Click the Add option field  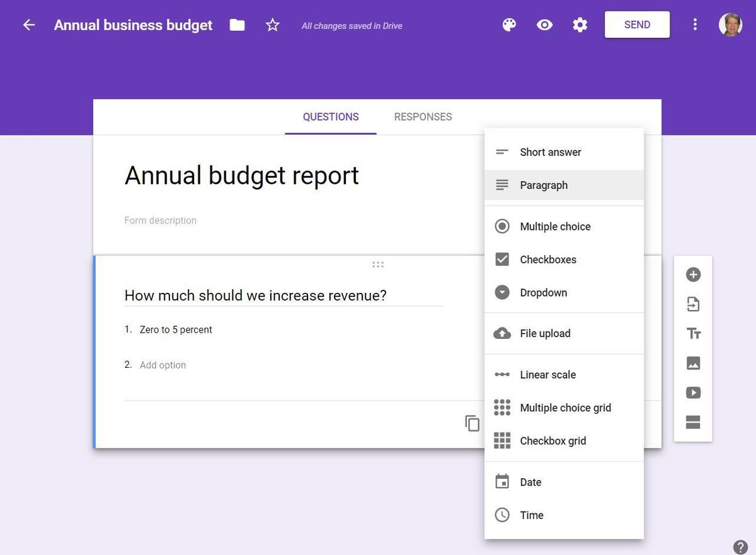pyautogui.click(x=163, y=365)
